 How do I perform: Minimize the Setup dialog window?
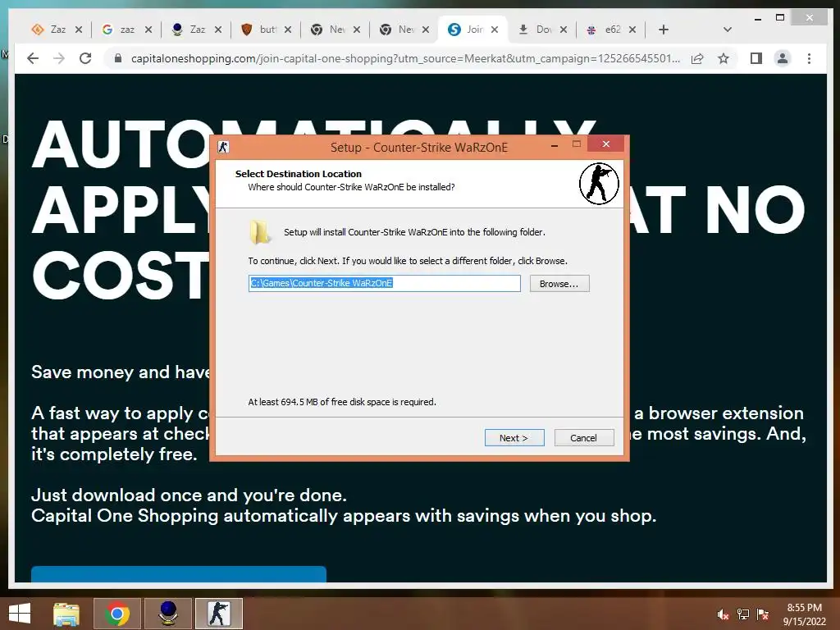555,144
